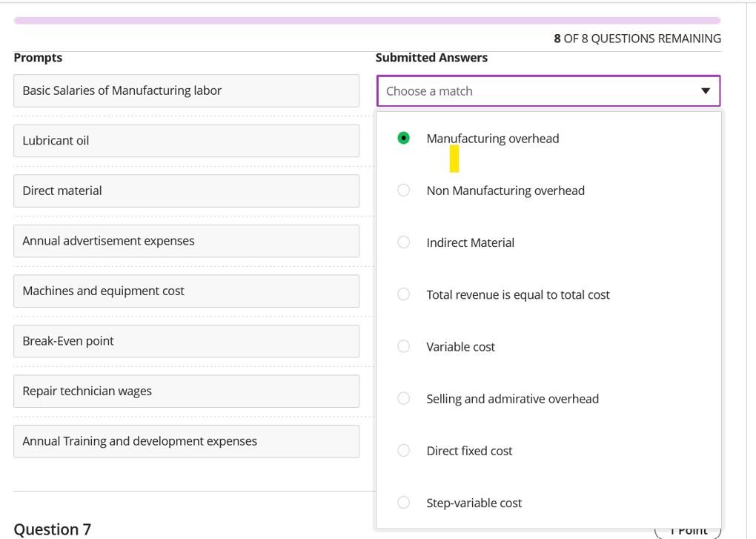
Task: Choose the Non Manufacturing overhead radio option
Action: [403, 191]
